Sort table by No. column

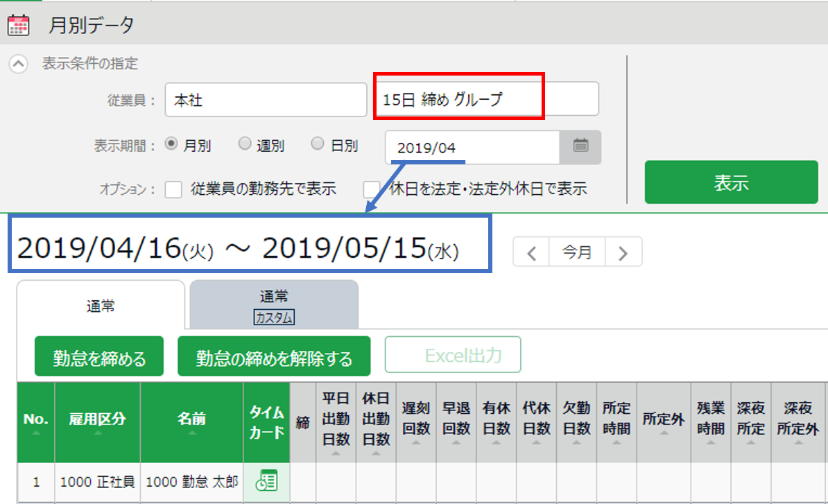tap(36, 422)
